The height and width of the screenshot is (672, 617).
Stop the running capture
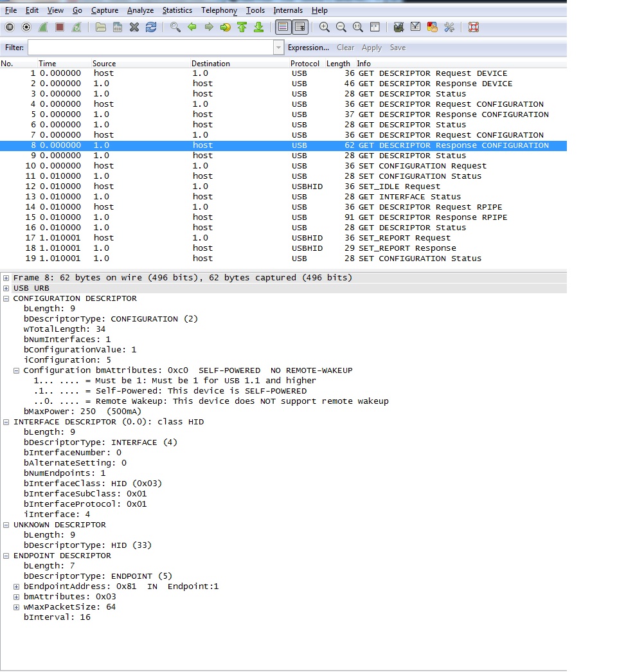point(60,28)
